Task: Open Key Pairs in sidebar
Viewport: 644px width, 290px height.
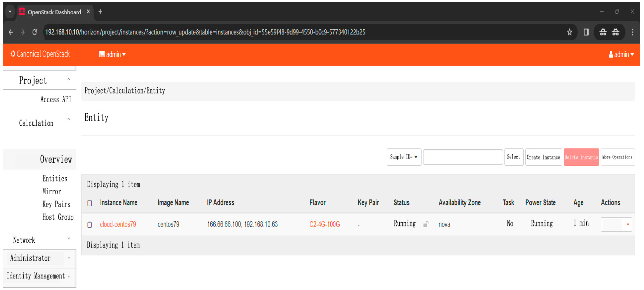Action: [x=56, y=204]
